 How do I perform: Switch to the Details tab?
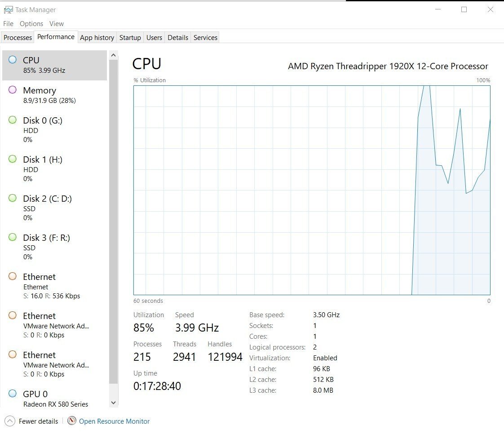coord(178,38)
